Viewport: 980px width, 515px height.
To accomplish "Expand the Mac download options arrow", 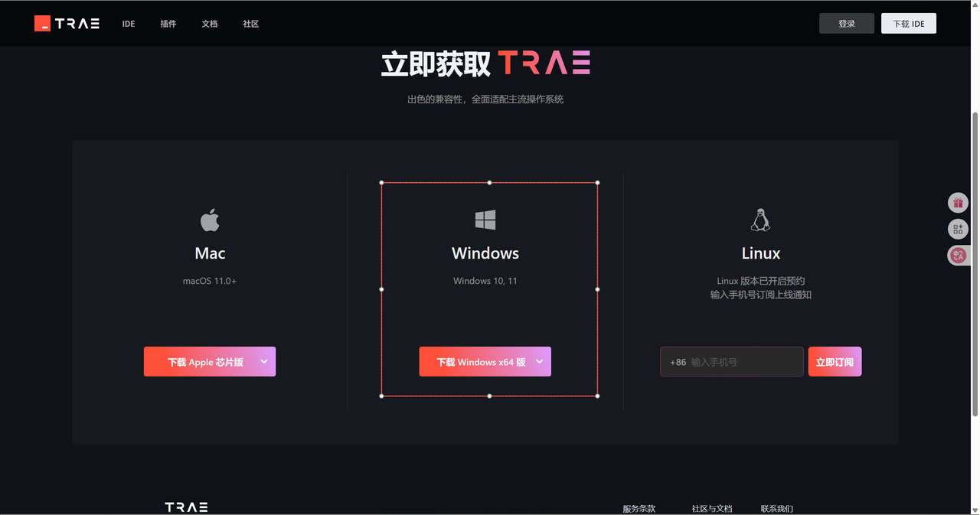I will tap(264, 362).
